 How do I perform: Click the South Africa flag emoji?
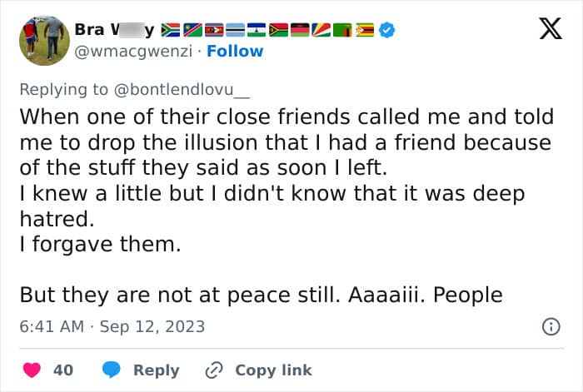click(x=170, y=30)
